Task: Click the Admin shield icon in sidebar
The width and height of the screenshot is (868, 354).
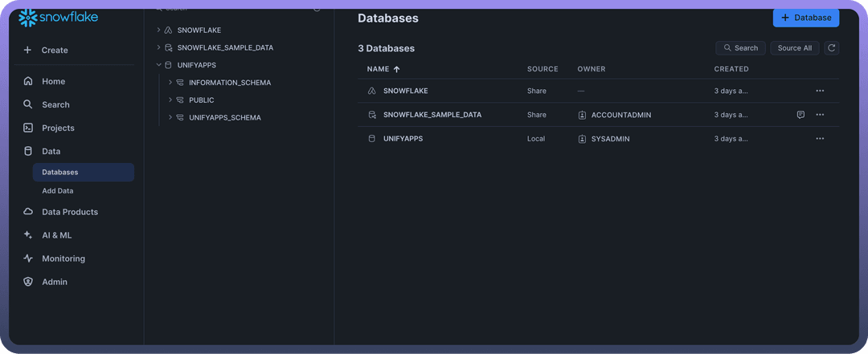Action: pos(28,282)
